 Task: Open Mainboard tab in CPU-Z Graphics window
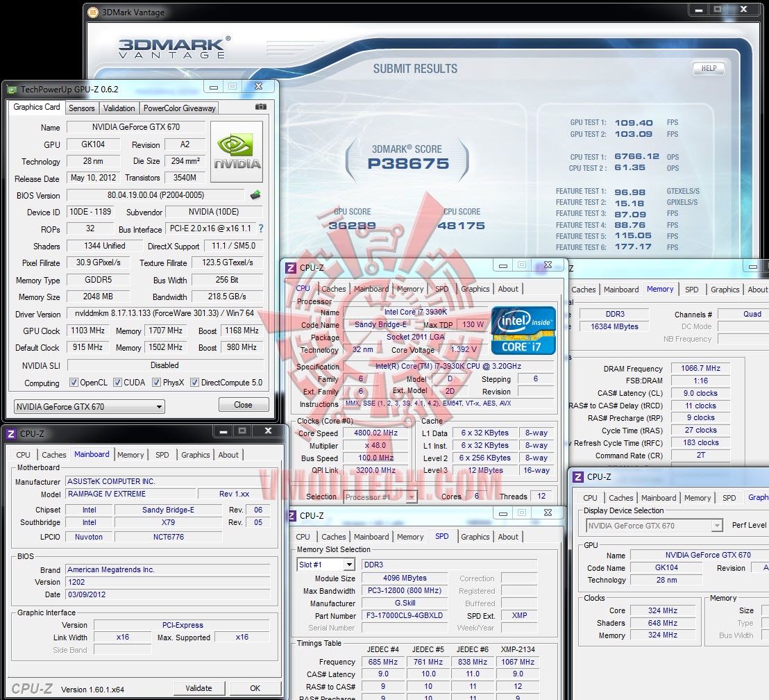tap(659, 498)
